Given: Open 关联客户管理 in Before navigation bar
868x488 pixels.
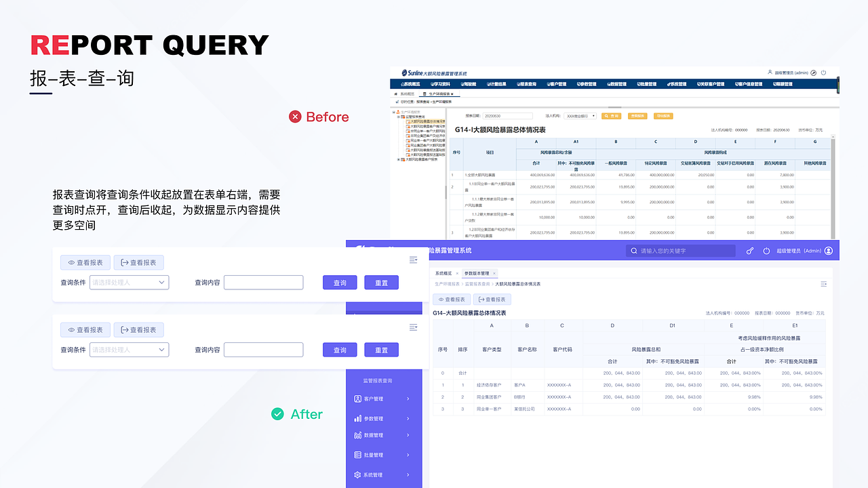Looking at the screenshot, I should pos(711,84).
